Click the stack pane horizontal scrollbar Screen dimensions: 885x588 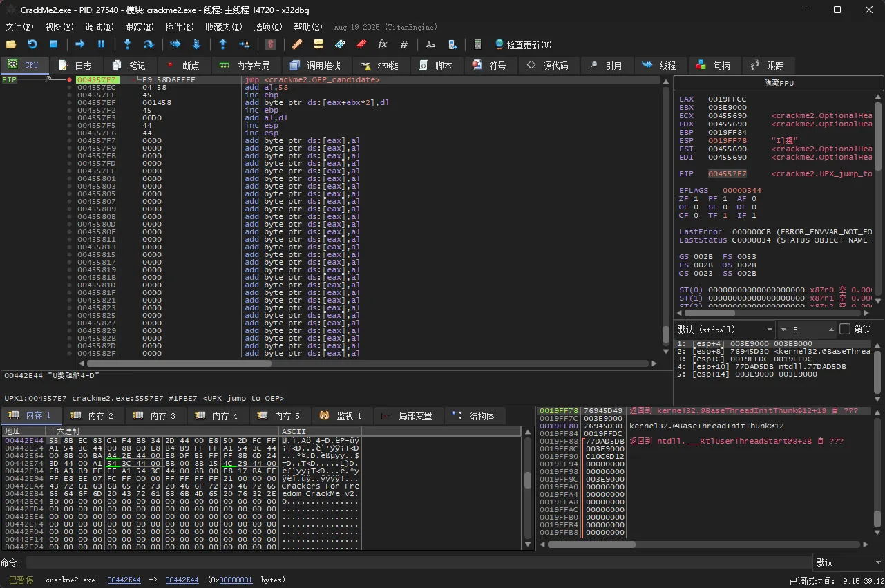click(x=705, y=544)
